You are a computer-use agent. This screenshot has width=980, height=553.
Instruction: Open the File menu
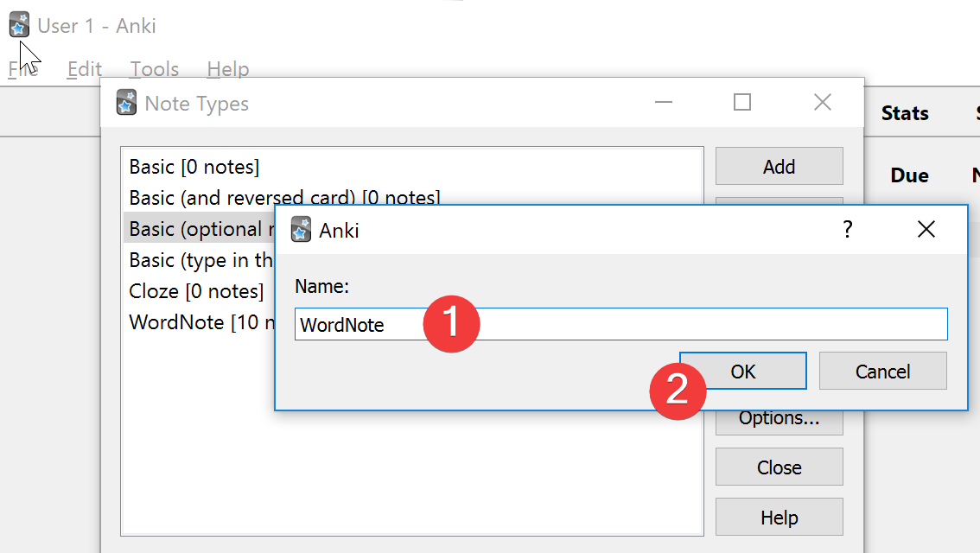pyautogui.click(x=23, y=69)
